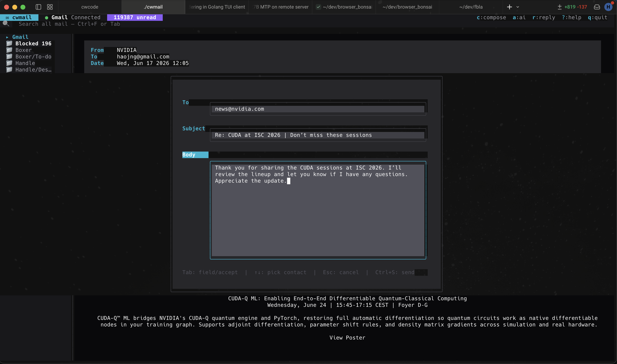The image size is (617, 364).
Task: Click recipient haojng@gmail.com in header
Action: (143, 57)
